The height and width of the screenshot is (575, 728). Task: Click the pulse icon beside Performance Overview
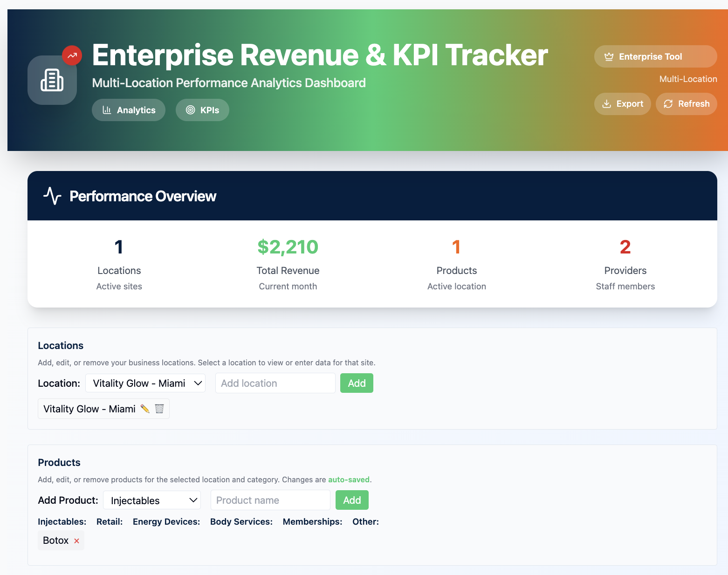click(53, 196)
